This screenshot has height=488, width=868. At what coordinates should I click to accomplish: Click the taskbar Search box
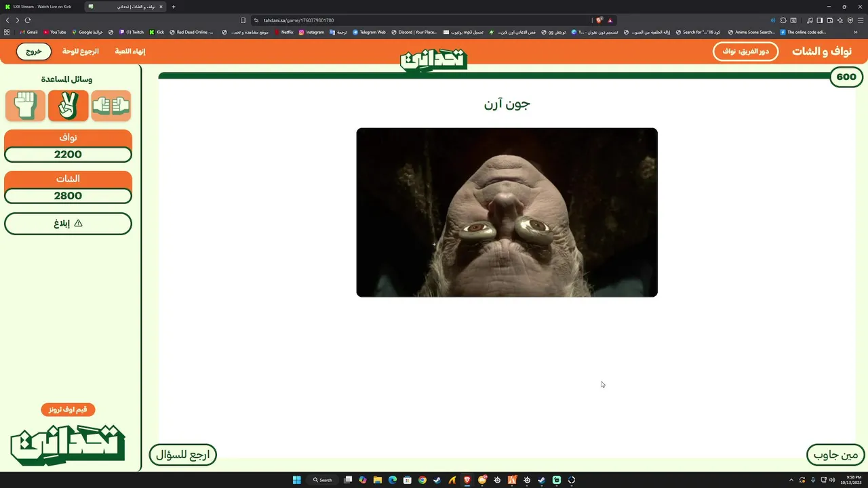click(x=323, y=480)
